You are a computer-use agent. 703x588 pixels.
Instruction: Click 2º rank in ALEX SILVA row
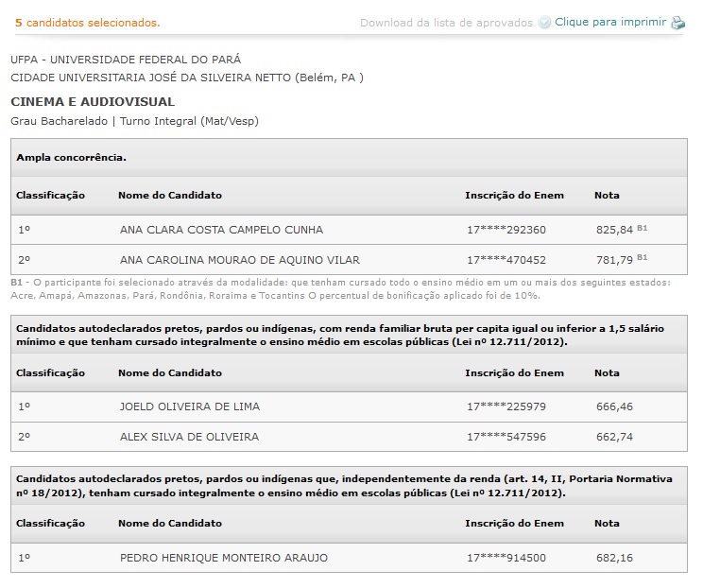[x=24, y=437]
